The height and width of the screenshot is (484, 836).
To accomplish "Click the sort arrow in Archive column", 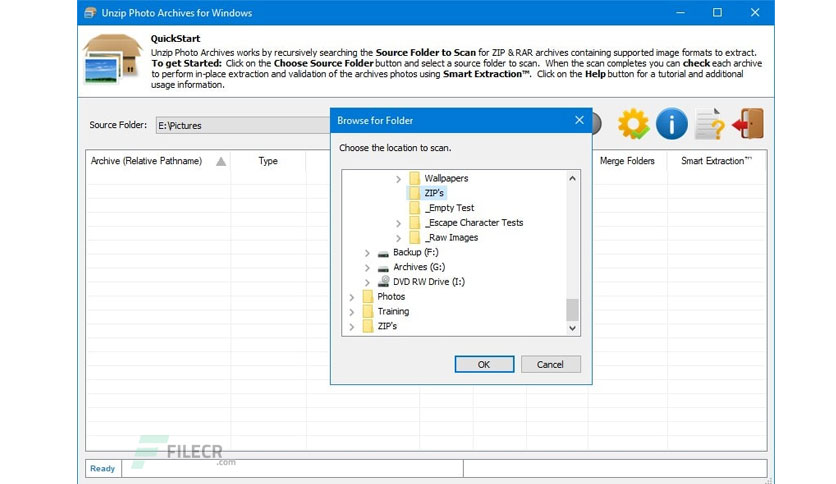I will pyautogui.click(x=221, y=162).
